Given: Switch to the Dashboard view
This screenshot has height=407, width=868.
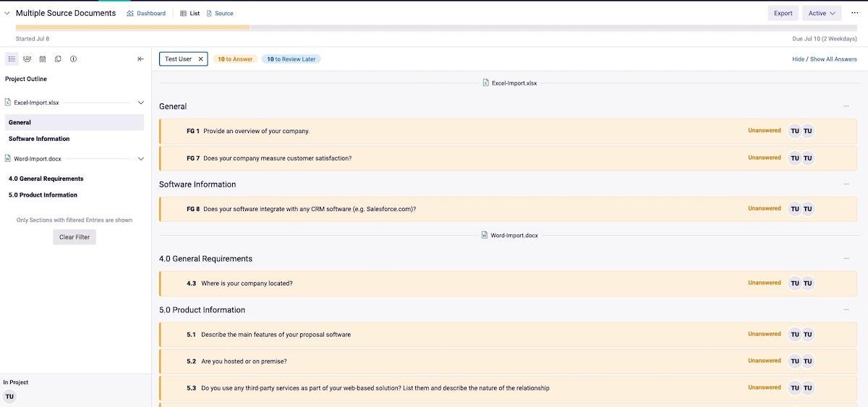Looking at the screenshot, I should [x=146, y=13].
